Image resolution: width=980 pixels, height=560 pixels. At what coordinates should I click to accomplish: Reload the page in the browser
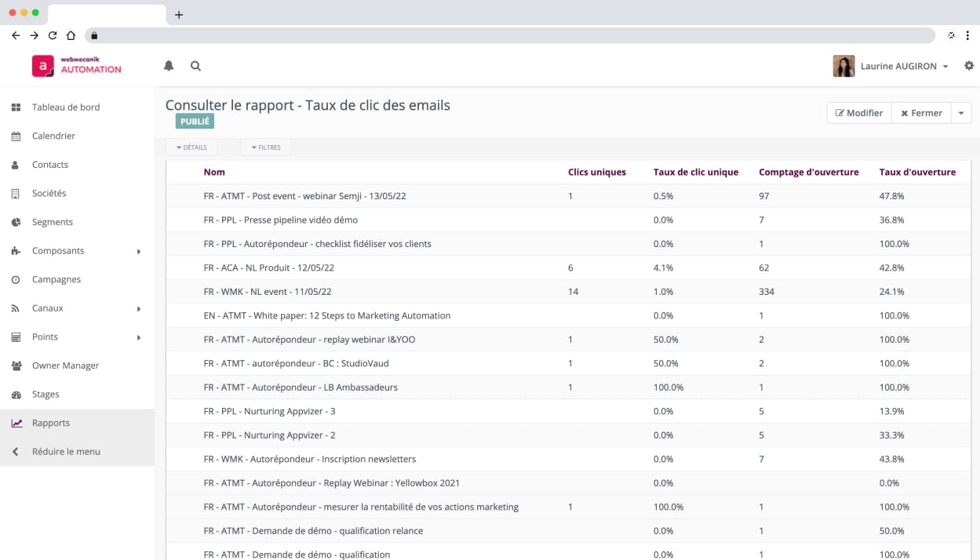[x=53, y=35]
